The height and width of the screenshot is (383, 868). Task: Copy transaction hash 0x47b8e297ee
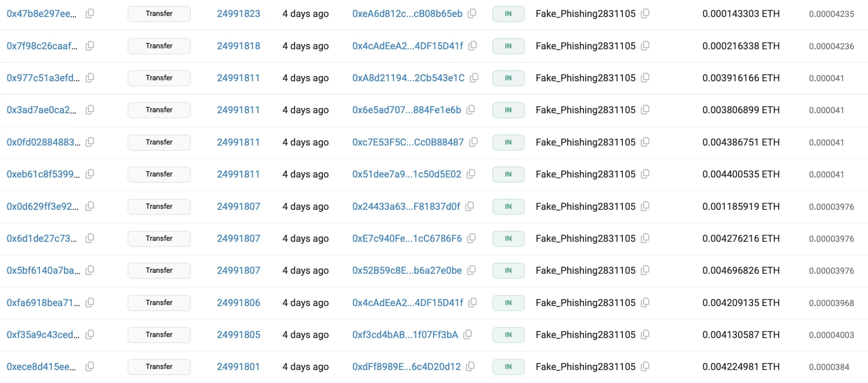90,14
